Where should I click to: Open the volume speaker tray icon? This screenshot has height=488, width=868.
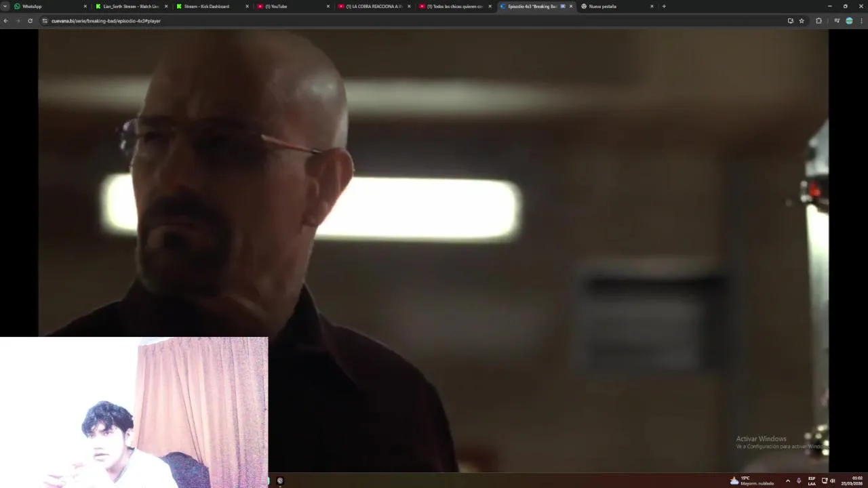832,481
